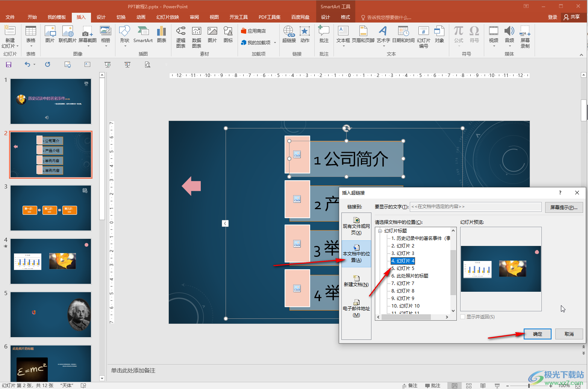Image resolution: width=588 pixels, height=389 pixels.
Task: Insert a SmartArt graphic
Action: (143, 34)
